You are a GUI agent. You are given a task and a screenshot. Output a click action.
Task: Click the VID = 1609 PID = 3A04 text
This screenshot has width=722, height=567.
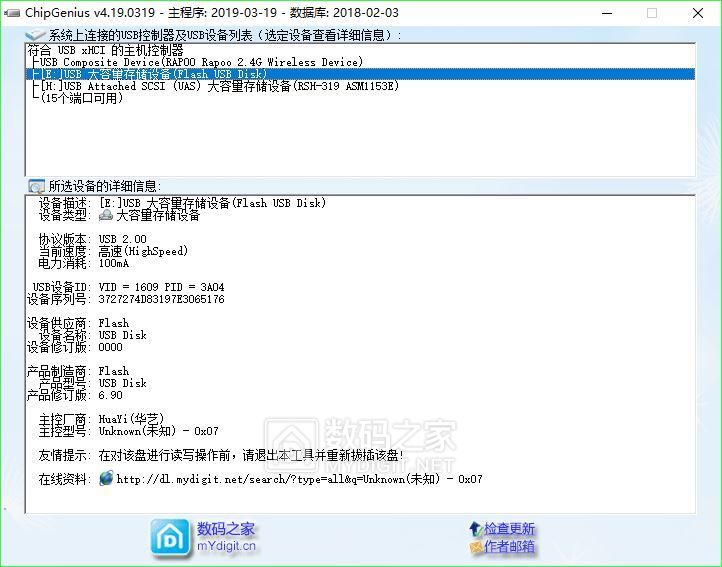click(x=162, y=287)
